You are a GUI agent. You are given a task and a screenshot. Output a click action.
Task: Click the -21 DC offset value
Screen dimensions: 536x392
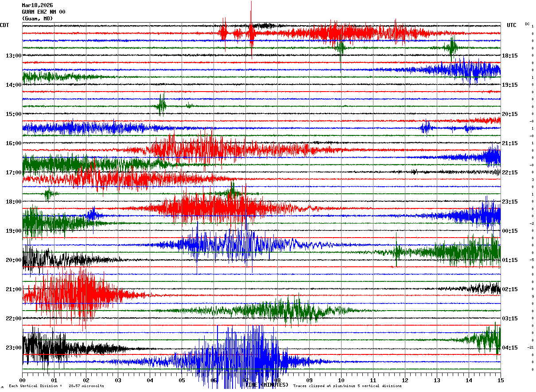[x=530, y=347]
